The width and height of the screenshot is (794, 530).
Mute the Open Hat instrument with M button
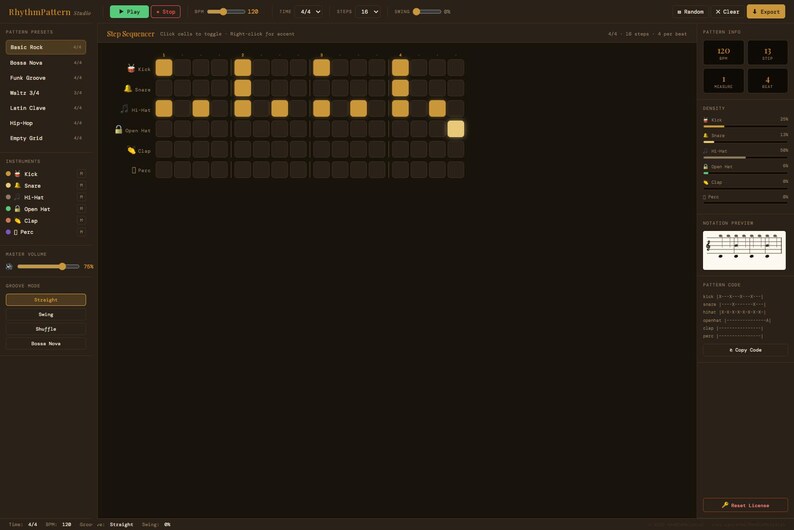81,209
